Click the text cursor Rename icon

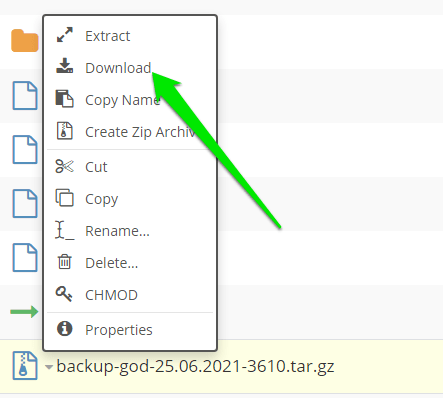coord(65,230)
